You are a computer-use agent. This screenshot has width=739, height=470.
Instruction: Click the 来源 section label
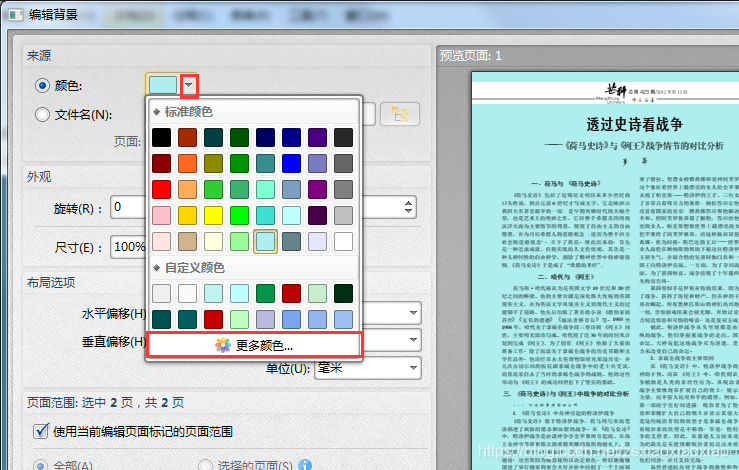(x=39, y=56)
